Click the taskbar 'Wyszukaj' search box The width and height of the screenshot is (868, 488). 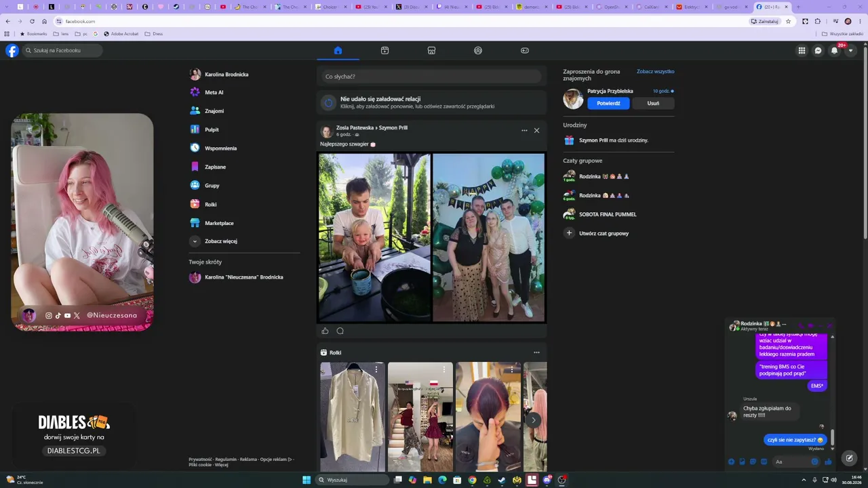[352, 480]
